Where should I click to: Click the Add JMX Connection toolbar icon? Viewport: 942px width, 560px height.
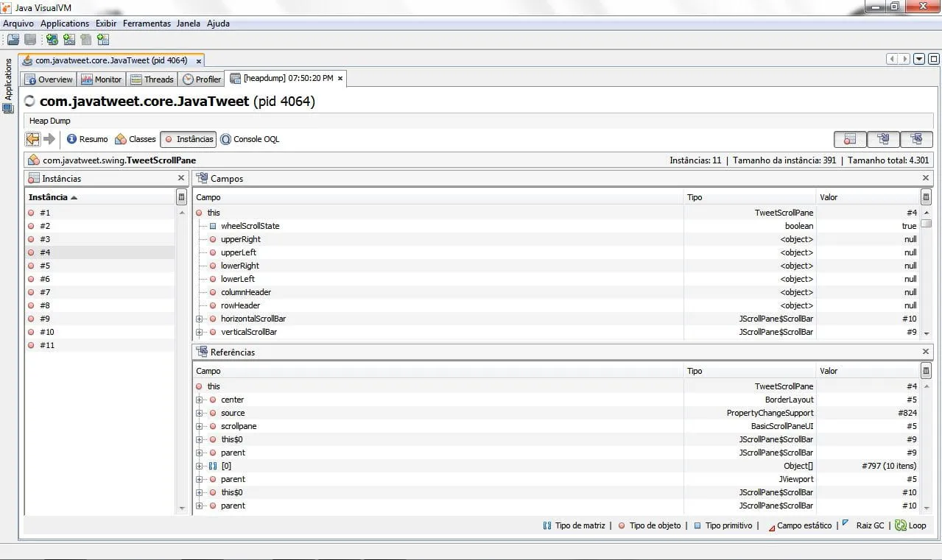(68, 40)
